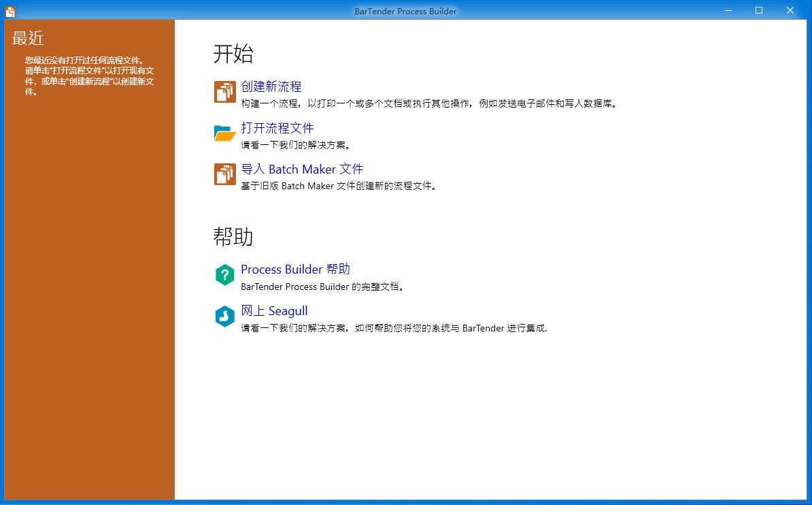Open the 创建新流程 link

tap(271, 86)
